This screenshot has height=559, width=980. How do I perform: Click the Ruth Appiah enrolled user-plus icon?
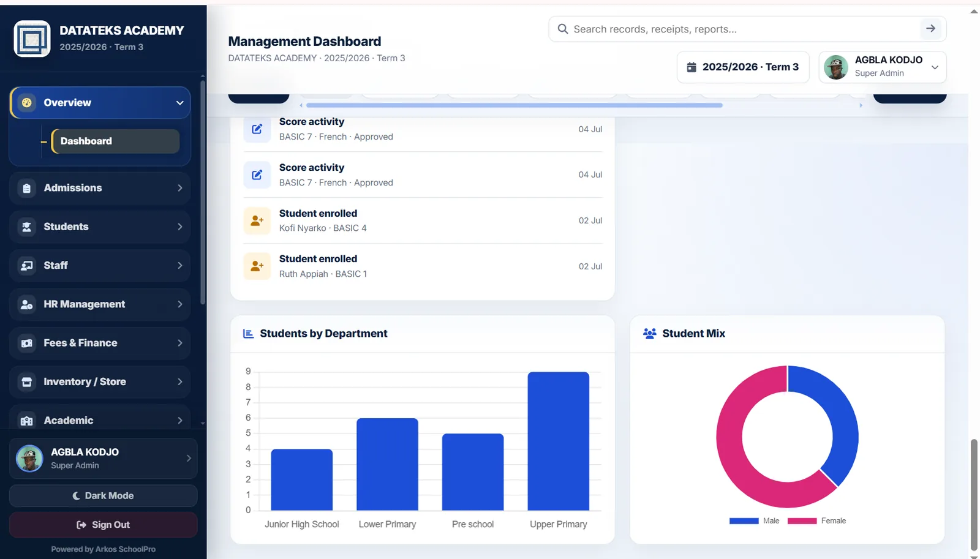pos(257,266)
